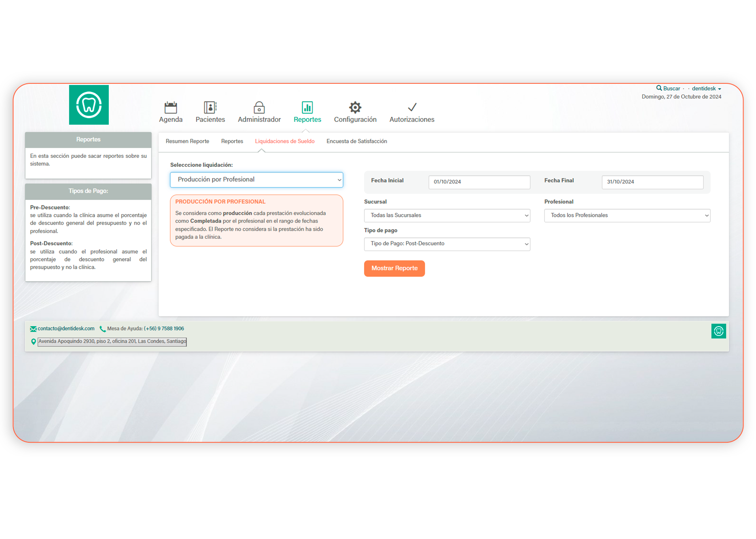Image resolution: width=756 pixels, height=539 pixels.
Task: Open the Tipo de pago dropdown
Action: point(447,244)
